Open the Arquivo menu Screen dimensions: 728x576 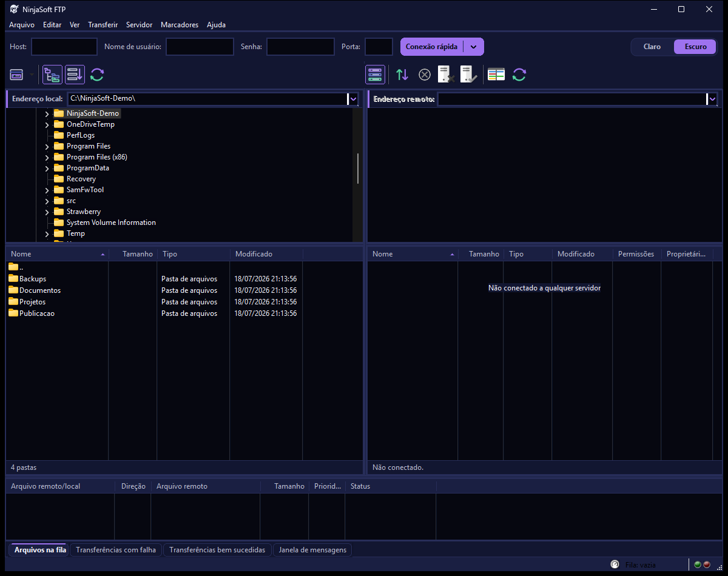(x=22, y=25)
